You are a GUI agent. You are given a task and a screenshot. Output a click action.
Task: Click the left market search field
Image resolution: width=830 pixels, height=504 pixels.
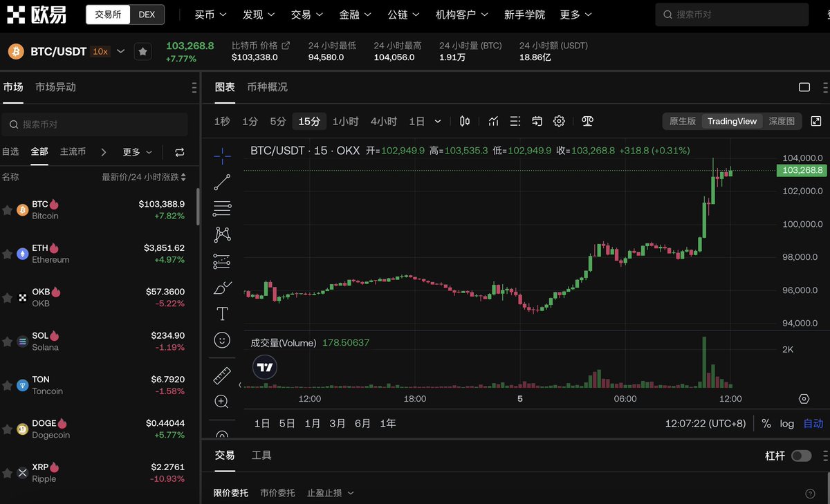click(95, 124)
